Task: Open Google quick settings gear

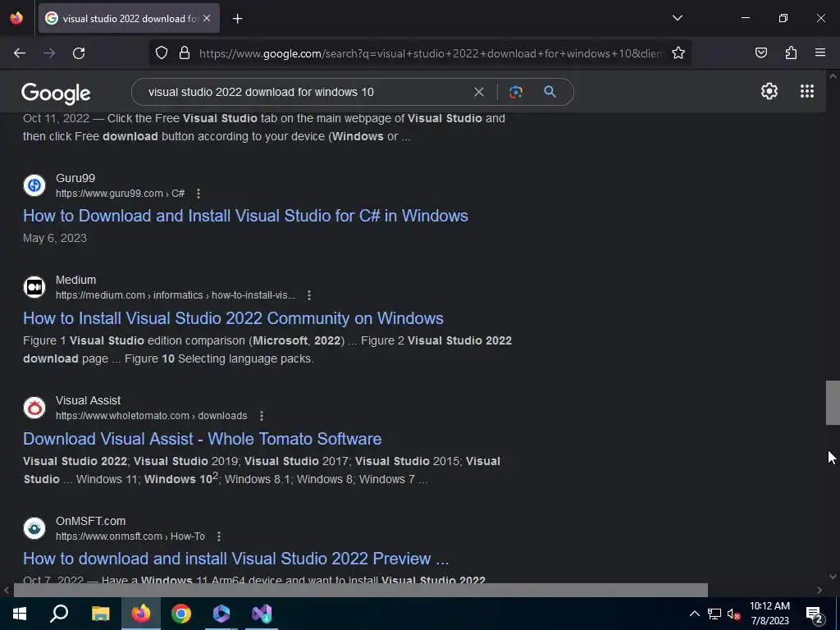Action: [769, 91]
